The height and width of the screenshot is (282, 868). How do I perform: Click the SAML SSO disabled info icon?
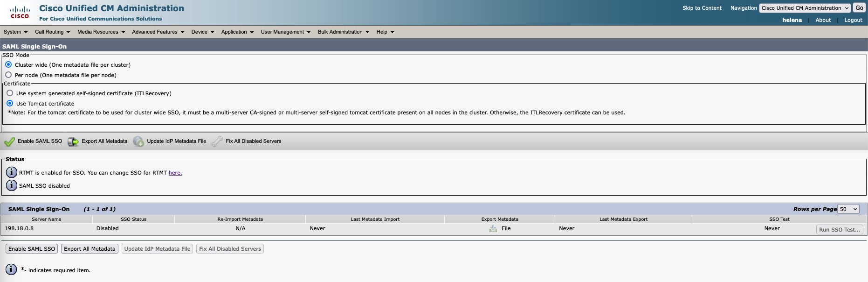[12, 185]
